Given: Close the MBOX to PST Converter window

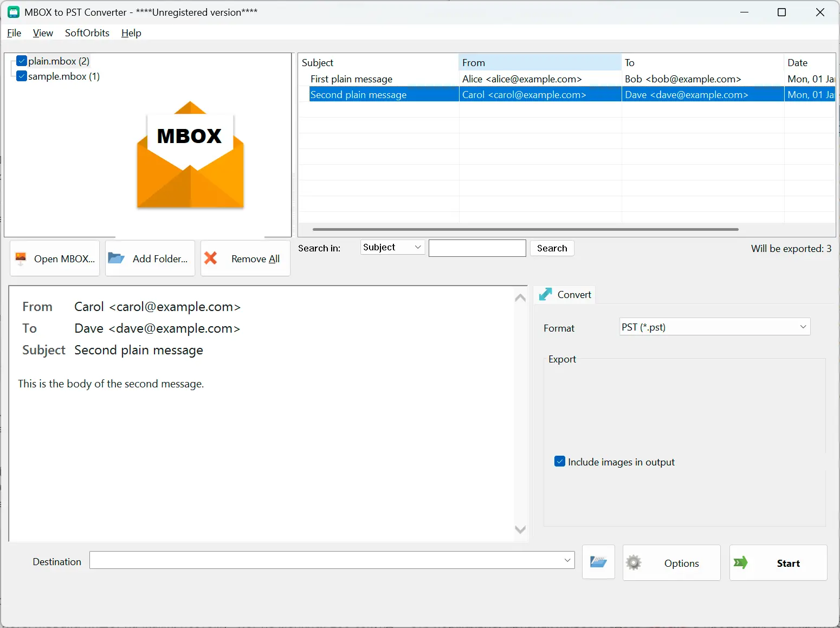Looking at the screenshot, I should coord(820,12).
